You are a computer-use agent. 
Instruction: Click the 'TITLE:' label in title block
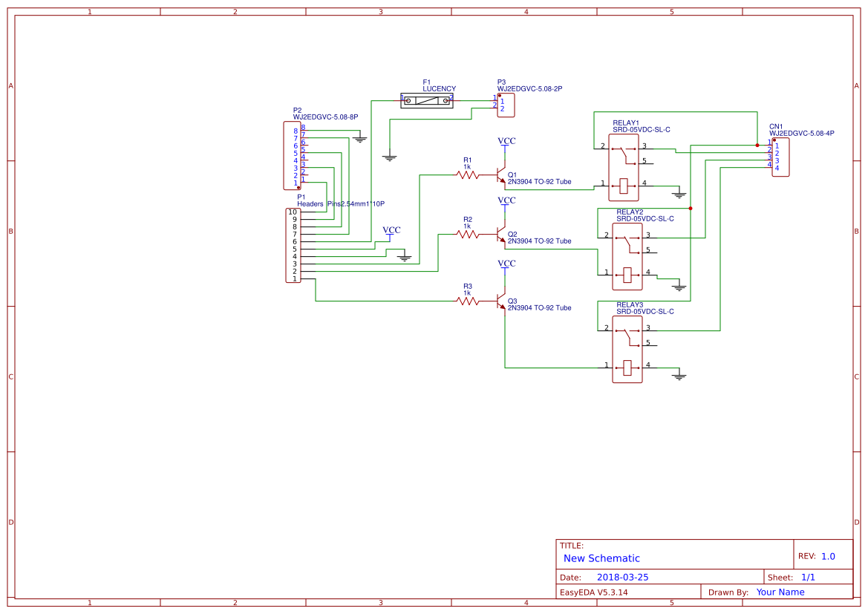(572, 546)
